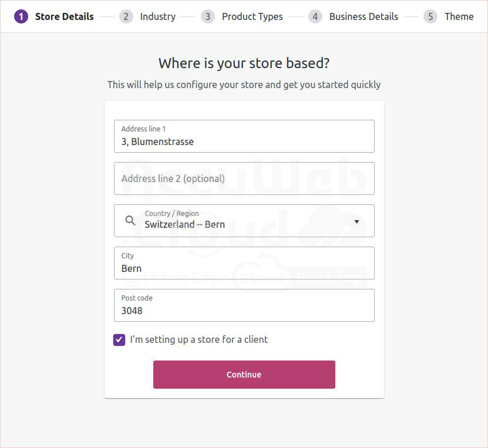Image resolution: width=488 pixels, height=448 pixels.
Task: Uncheck the store for a client checkbox
Action: pos(119,339)
